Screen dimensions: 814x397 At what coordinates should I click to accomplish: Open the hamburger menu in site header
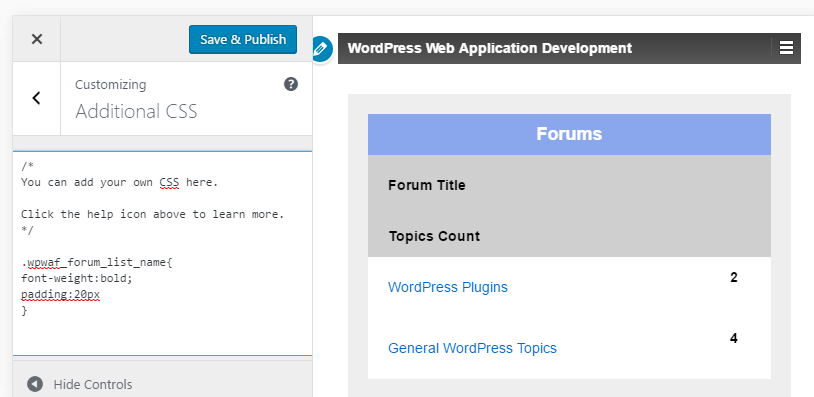[x=786, y=48]
